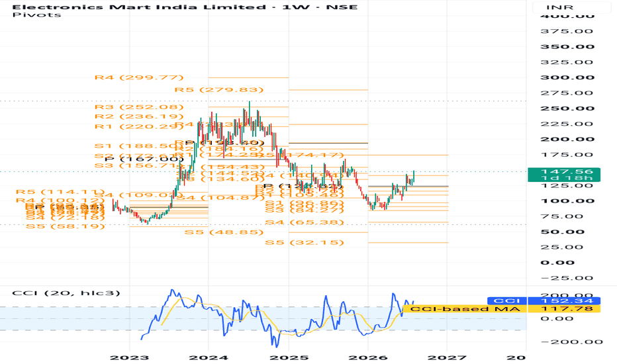
Task: Click 375.00 on the price axis
Action: coord(567,32)
